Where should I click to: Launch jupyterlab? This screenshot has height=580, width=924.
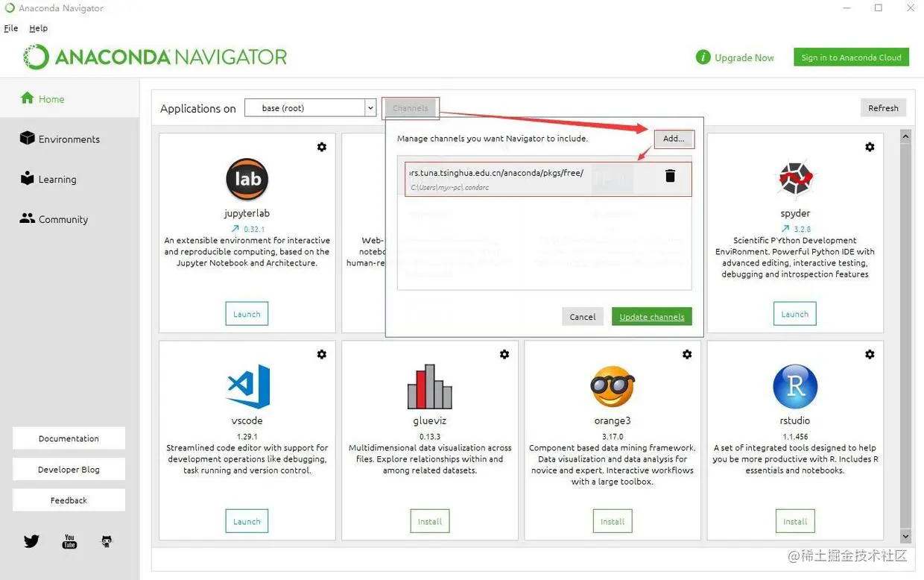pos(247,314)
